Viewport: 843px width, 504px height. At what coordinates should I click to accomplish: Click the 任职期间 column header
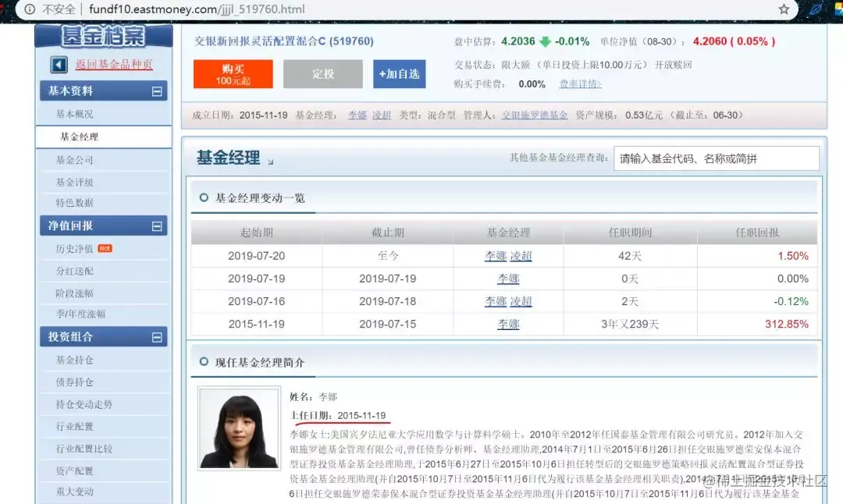point(630,232)
